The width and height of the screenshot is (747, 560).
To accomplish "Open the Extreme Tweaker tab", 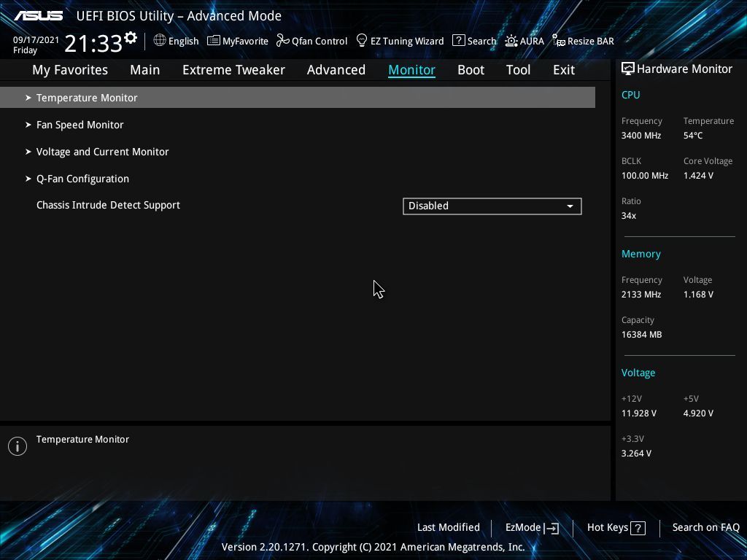I will click(233, 70).
